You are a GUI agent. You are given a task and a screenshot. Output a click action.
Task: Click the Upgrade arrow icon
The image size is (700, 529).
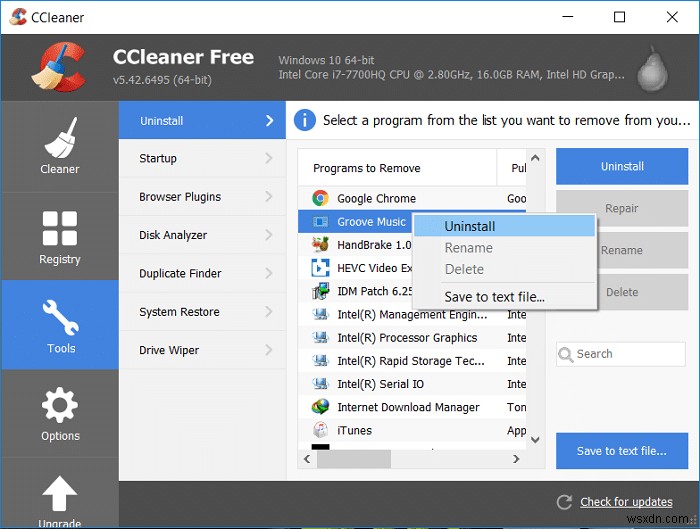coord(59,493)
